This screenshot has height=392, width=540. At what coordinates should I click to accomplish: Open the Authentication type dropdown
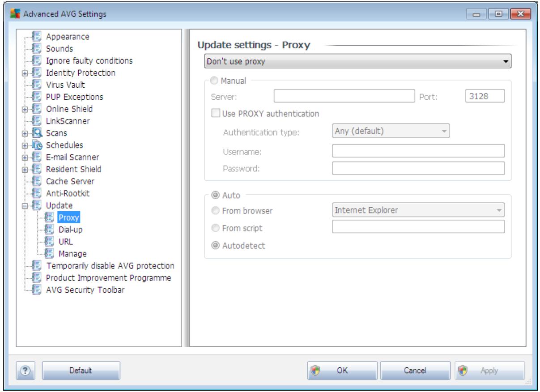(391, 132)
